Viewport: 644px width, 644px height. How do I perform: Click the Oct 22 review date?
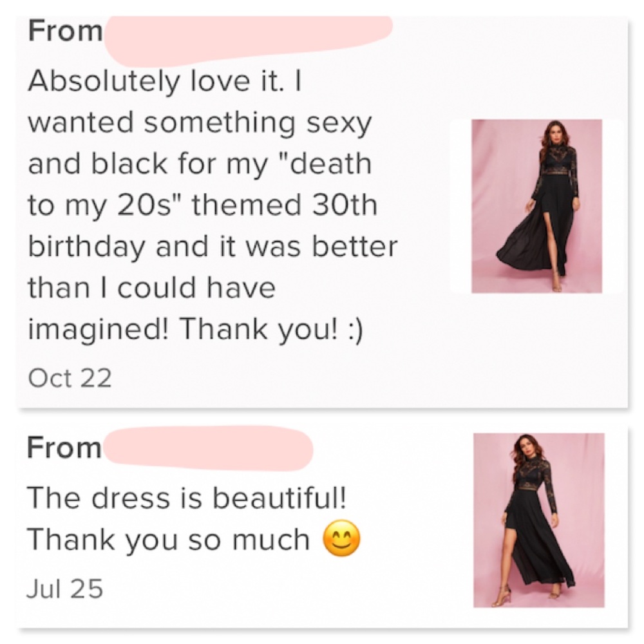pyautogui.click(x=70, y=377)
